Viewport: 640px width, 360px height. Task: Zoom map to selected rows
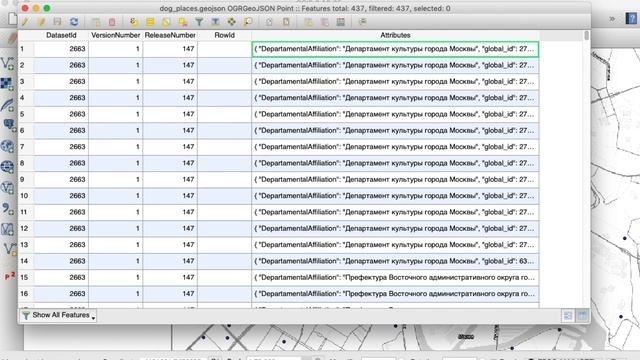coord(248,22)
